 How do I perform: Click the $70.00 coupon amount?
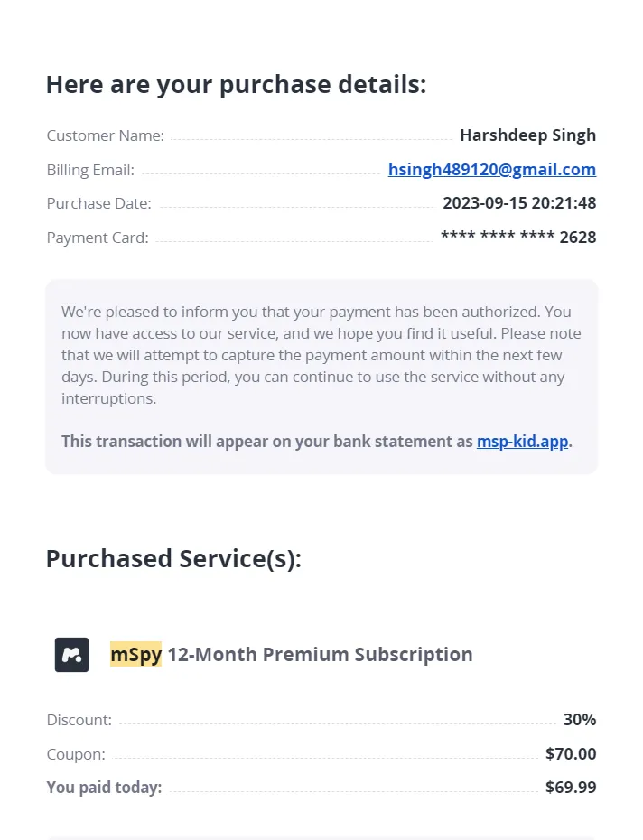point(571,753)
